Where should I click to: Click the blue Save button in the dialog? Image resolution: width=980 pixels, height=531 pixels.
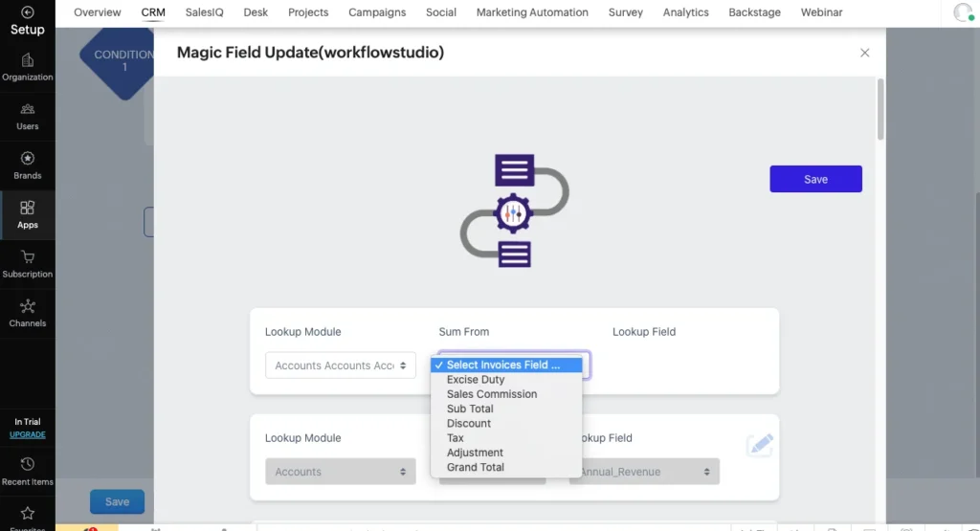point(815,179)
